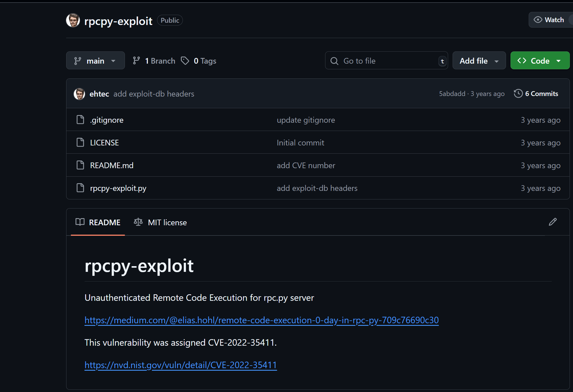Click the pencil edit README icon

click(553, 222)
